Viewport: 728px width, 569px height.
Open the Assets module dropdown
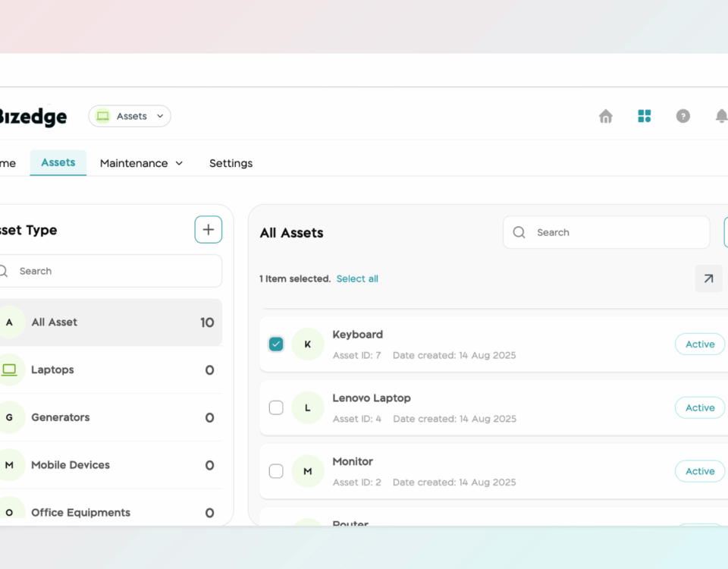pos(130,116)
